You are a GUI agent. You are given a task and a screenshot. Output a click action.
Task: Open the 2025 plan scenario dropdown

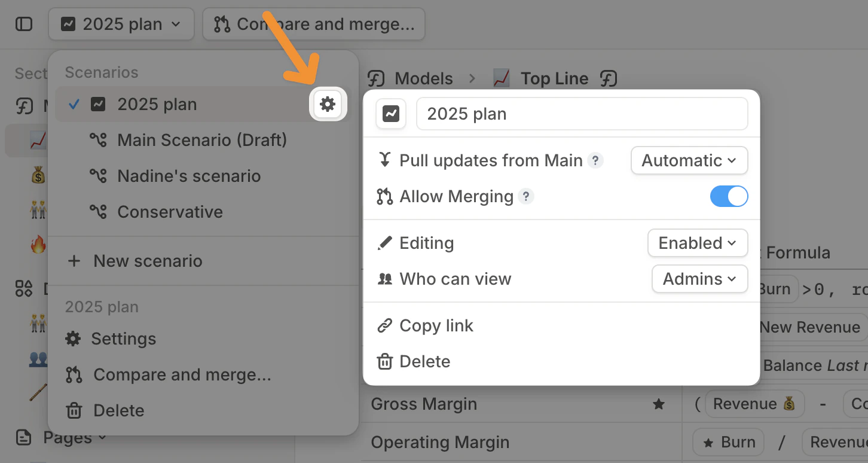pyautogui.click(x=121, y=24)
